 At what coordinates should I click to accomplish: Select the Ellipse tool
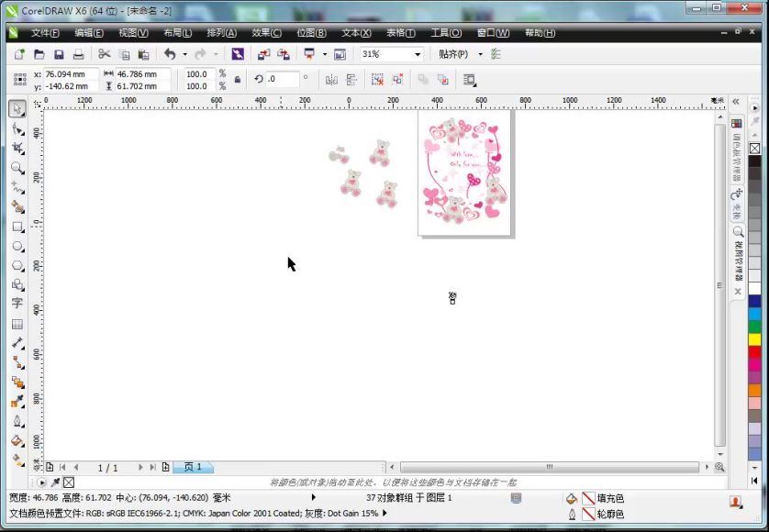pyautogui.click(x=17, y=246)
